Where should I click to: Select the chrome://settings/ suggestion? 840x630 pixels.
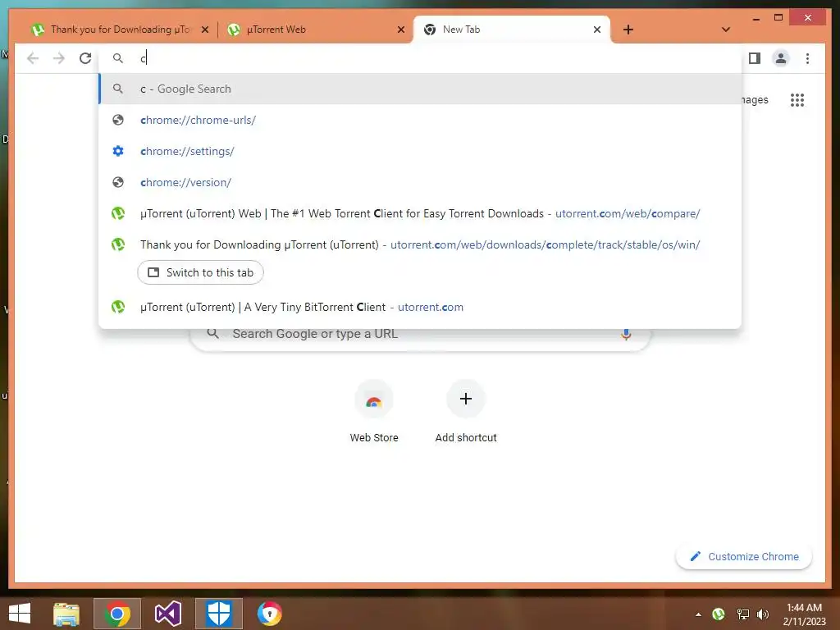click(420, 151)
